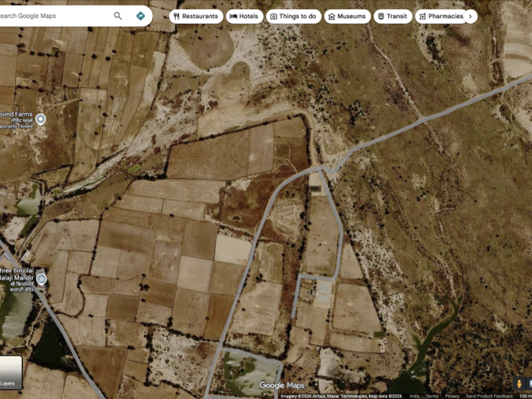Image resolution: width=532 pixels, height=399 pixels.
Task: Click the search magnifier icon
Action: coord(118,15)
